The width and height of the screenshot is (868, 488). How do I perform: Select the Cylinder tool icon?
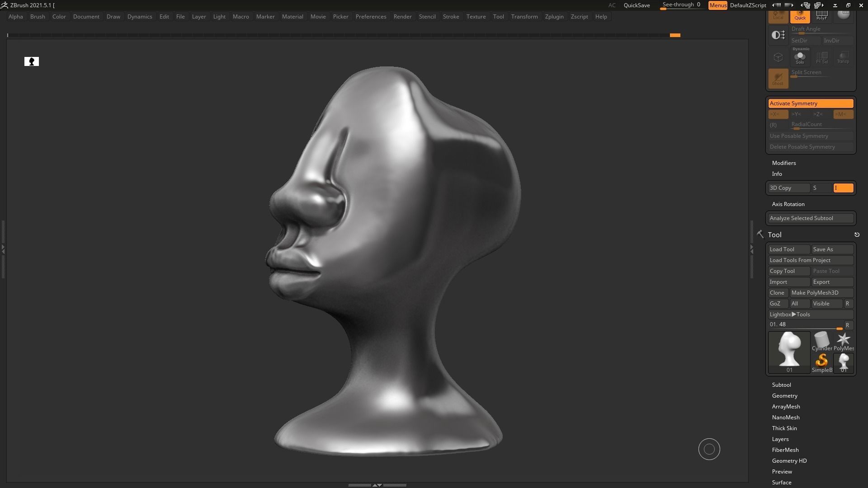click(x=821, y=341)
